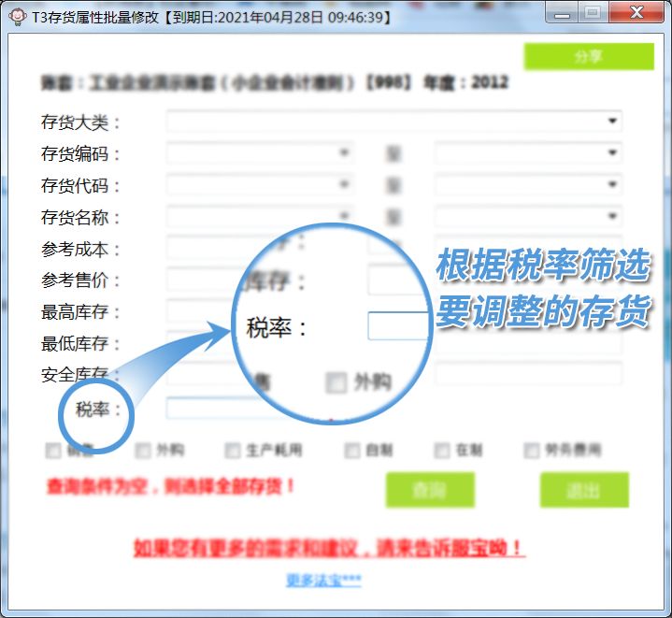Open the 存货名称 ending-value dropdown

click(613, 217)
